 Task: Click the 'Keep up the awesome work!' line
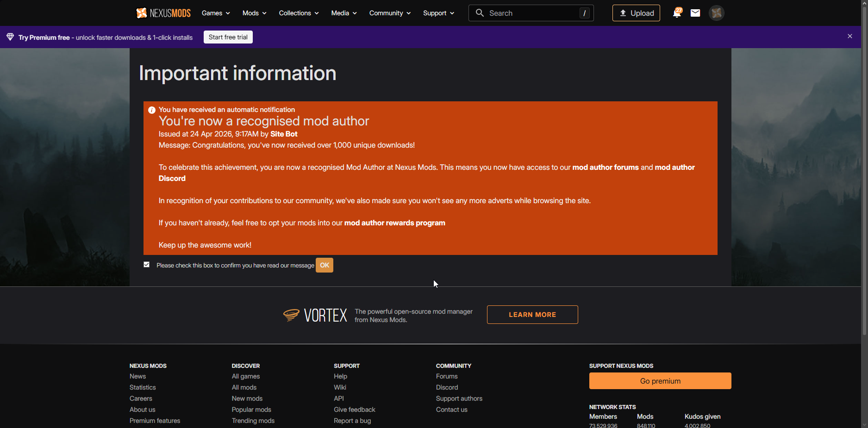(205, 245)
